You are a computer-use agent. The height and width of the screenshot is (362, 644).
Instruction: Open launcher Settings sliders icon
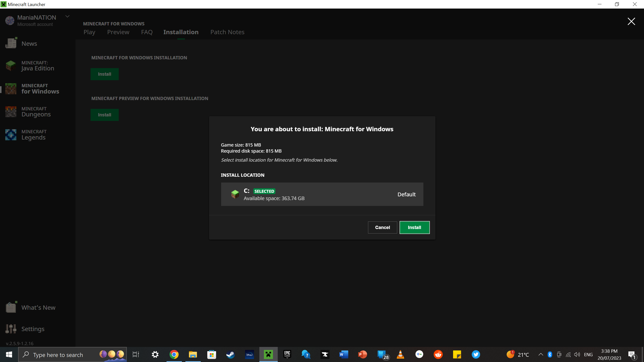tap(11, 329)
